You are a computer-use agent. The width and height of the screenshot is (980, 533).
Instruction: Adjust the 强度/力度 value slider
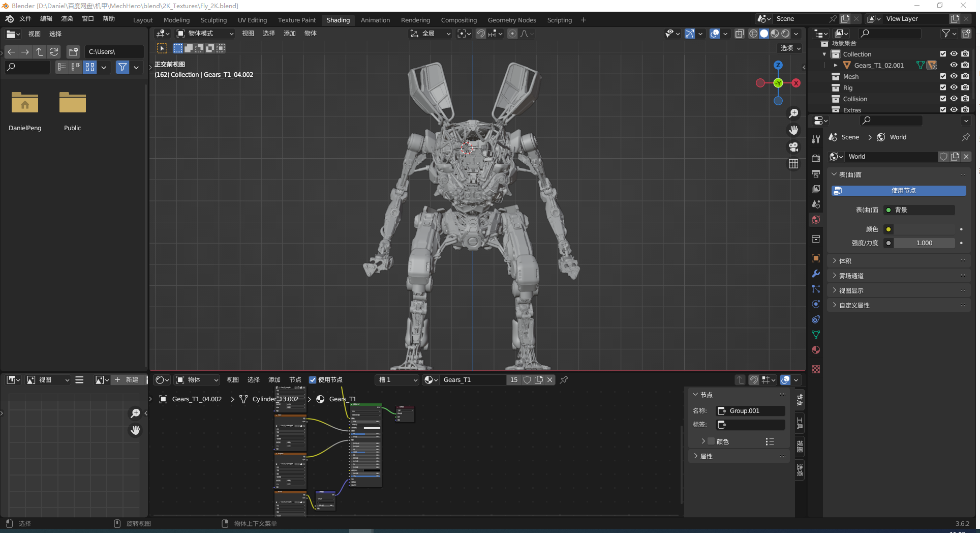pos(924,243)
